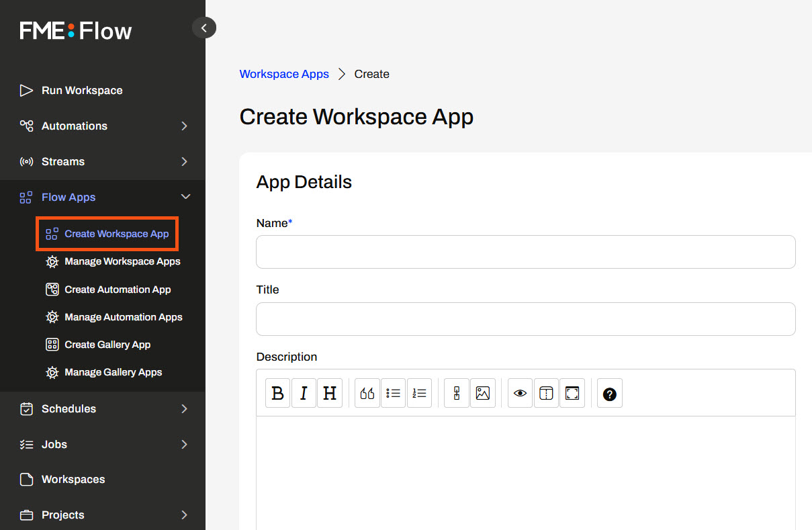Toggle preview with the eye icon
The width and height of the screenshot is (812, 530).
[520, 394]
